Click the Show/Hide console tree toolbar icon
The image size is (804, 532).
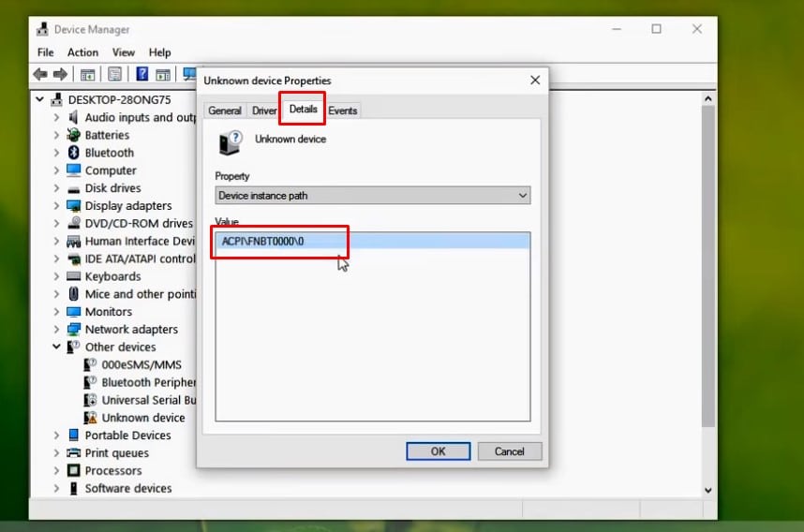88,74
